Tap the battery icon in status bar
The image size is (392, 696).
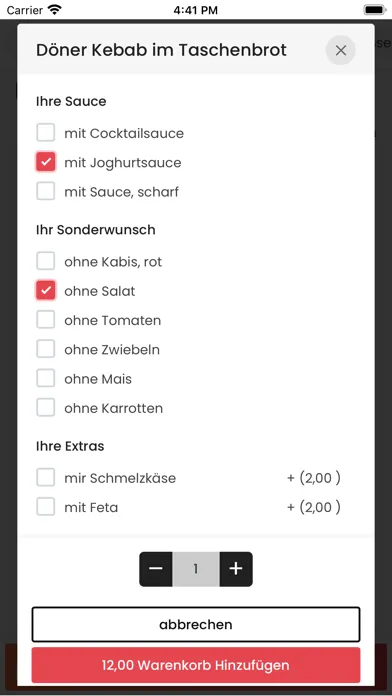(x=375, y=10)
